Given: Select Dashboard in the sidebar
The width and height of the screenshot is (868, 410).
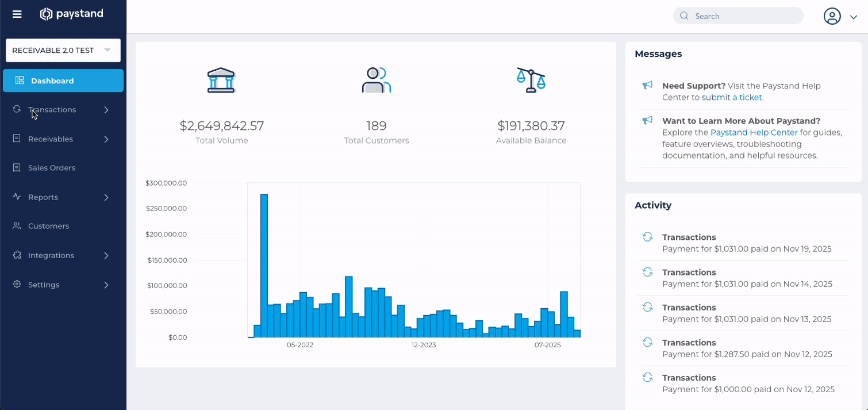Looking at the screenshot, I should click(x=63, y=81).
